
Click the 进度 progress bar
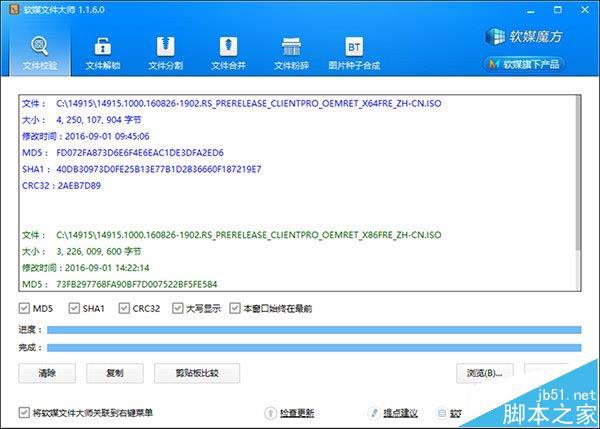click(314, 330)
